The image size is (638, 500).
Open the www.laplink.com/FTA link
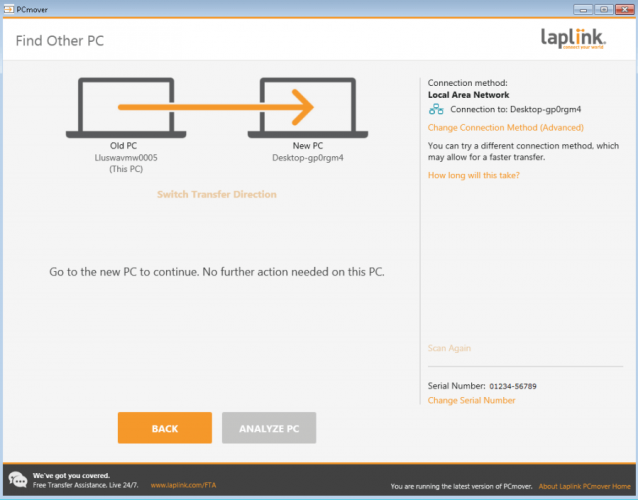pyautogui.click(x=183, y=485)
